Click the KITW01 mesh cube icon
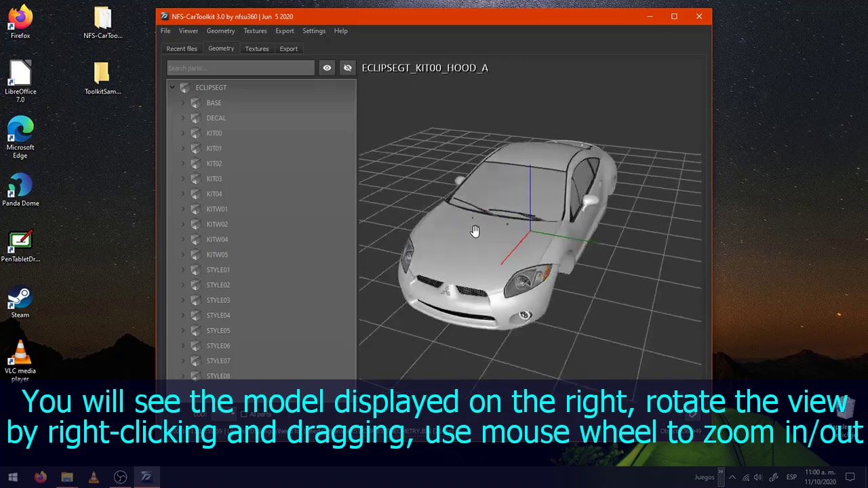The image size is (868, 488). click(x=195, y=209)
